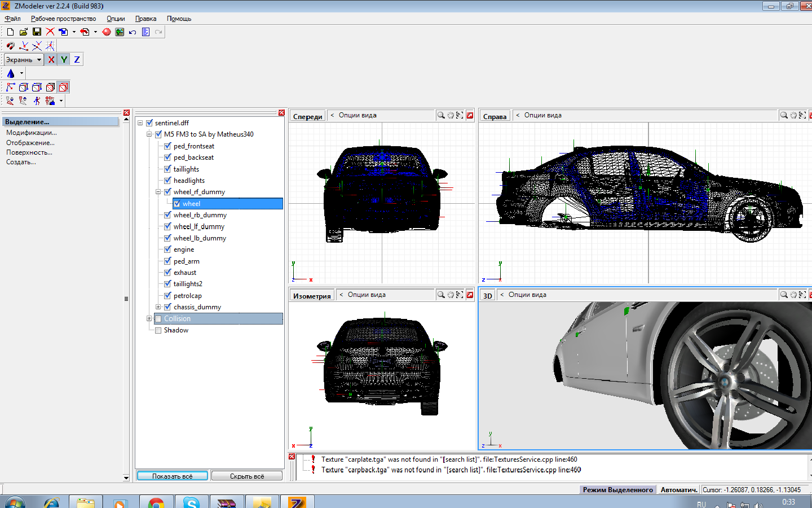812x508 pixels.
Task: Expand the chassis_dummy tree node
Action: [158, 307]
